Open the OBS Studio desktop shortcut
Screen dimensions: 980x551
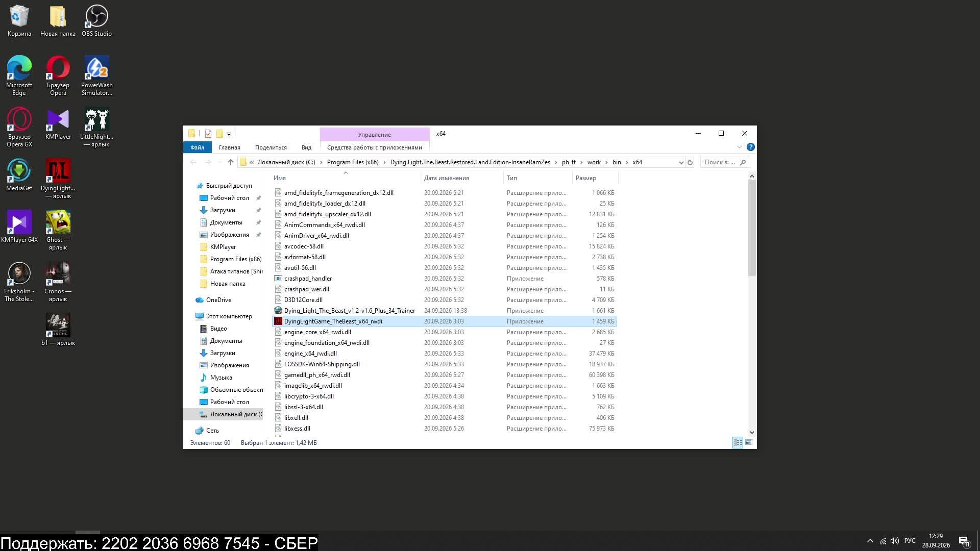(x=96, y=21)
